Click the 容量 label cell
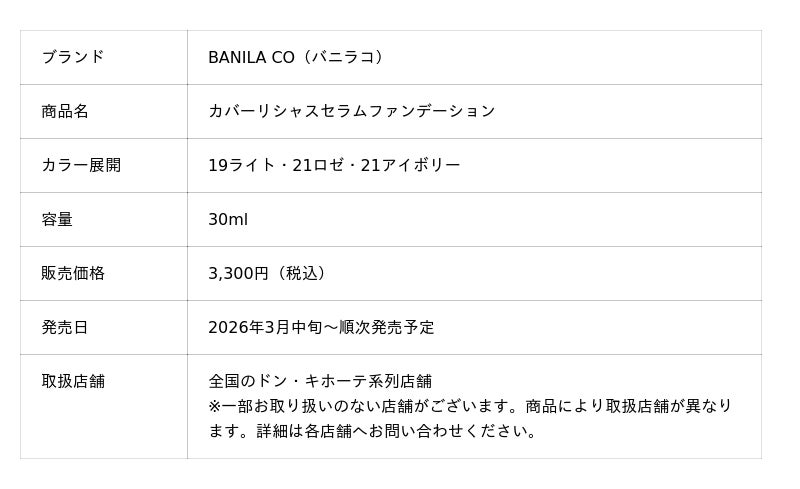Screen dimensions: 800x489 pos(57,219)
